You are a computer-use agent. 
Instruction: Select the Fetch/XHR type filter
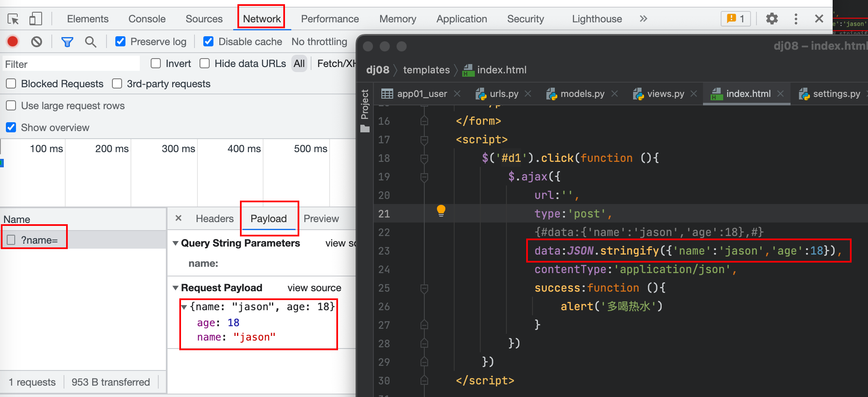point(336,64)
